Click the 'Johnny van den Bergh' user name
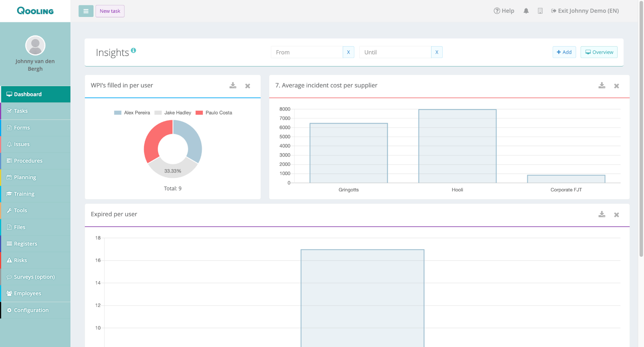The width and height of the screenshot is (644, 347). [x=35, y=65]
